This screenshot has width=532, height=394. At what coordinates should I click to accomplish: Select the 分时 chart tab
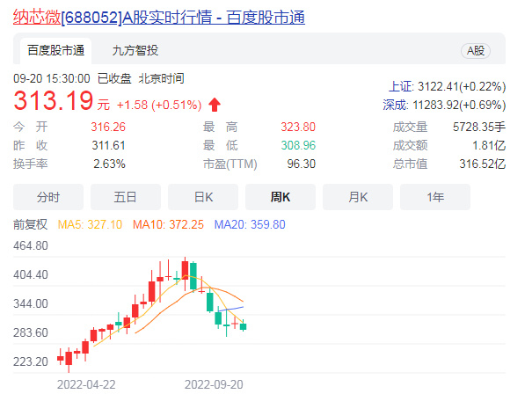48,197
